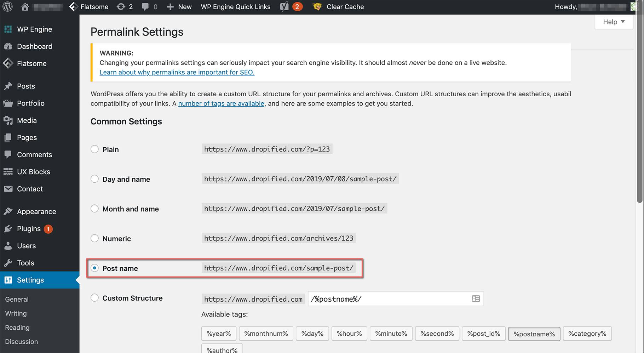The width and height of the screenshot is (644, 353).
Task: Insert the %day% tag
Action: click(312, 334)
